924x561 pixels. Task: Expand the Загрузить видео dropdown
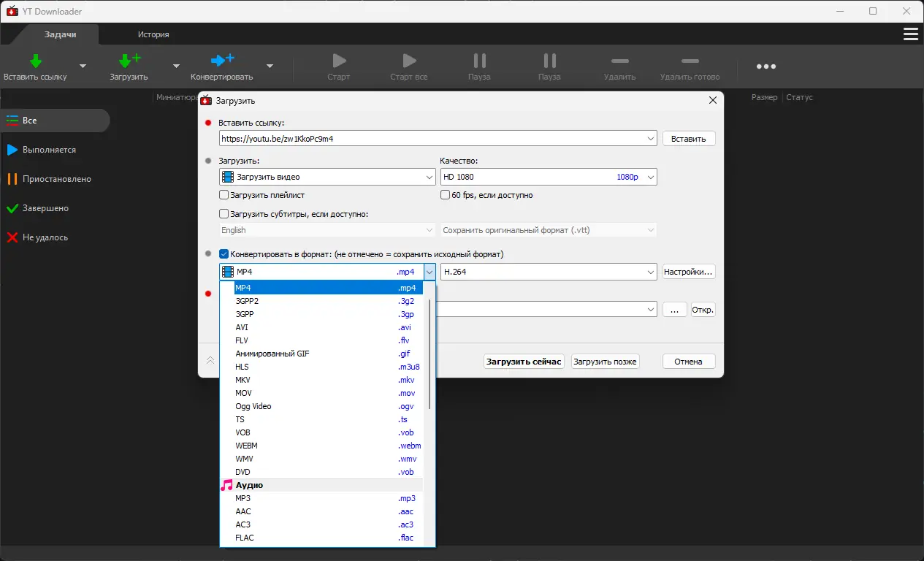(429, 176)
